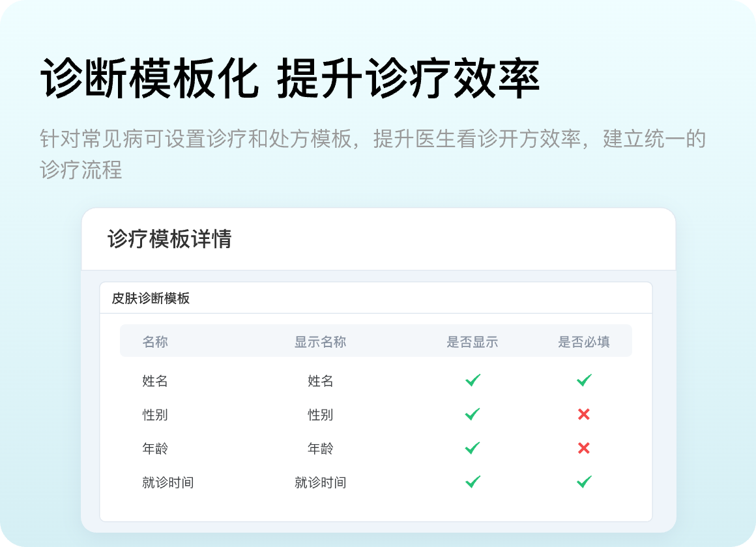Click the 诊疗模板详情 panel heading
The width and height of the screenshot is (756, 547).
[x=169, y=239]
